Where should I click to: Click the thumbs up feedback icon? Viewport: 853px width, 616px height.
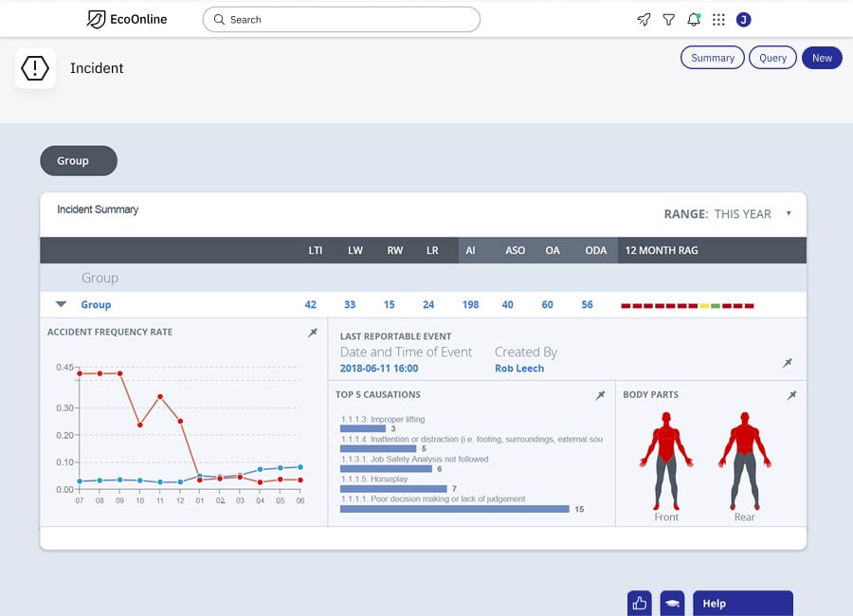pos(640,603)
